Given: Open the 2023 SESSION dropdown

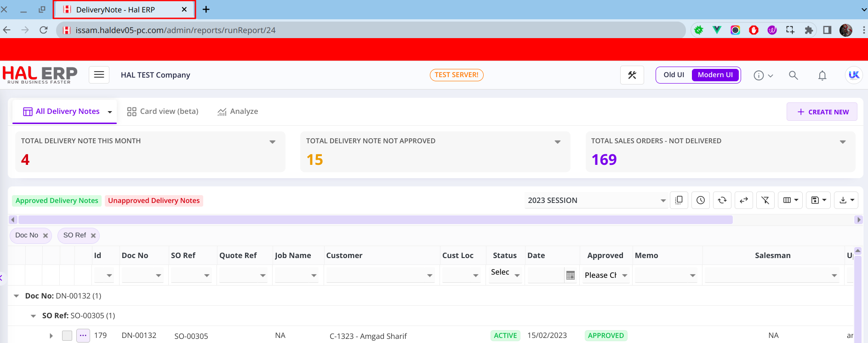Looking at the screenshot, I should click(x=596, y=200).
